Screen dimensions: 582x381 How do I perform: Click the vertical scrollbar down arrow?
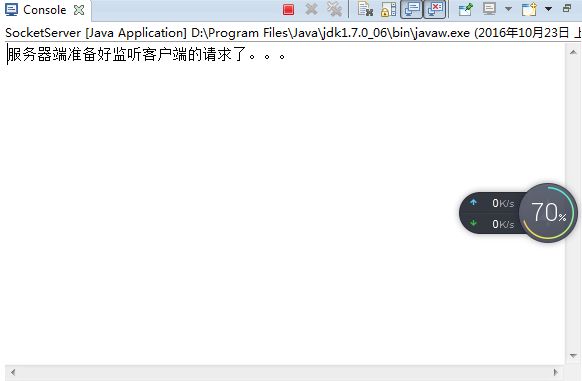click(x=573, y=356)
